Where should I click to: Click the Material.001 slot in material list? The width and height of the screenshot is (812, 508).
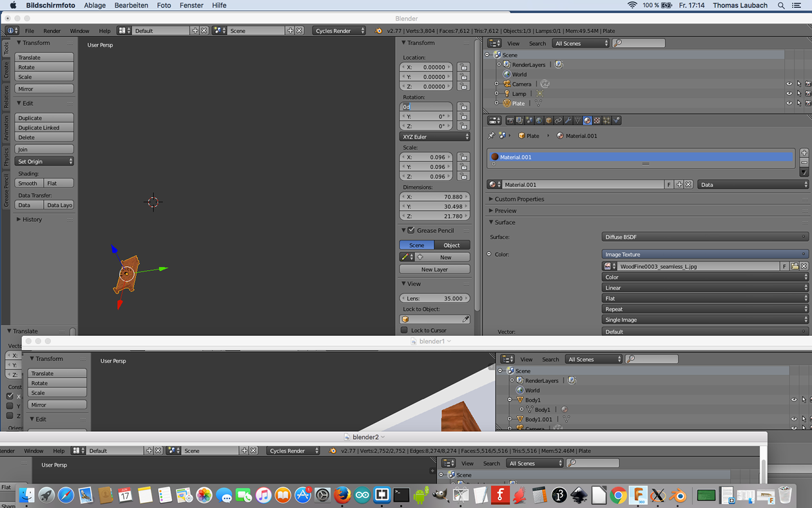pos(641,157)
